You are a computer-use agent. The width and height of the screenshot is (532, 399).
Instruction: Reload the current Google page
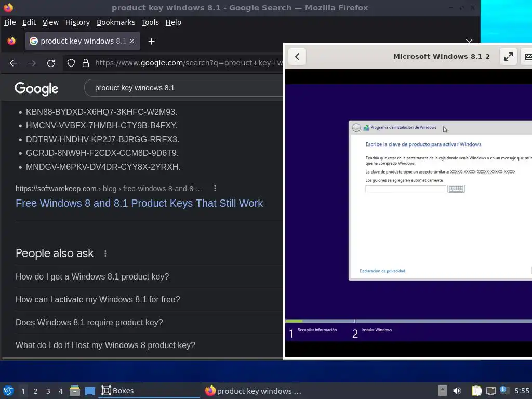point(51,63)
